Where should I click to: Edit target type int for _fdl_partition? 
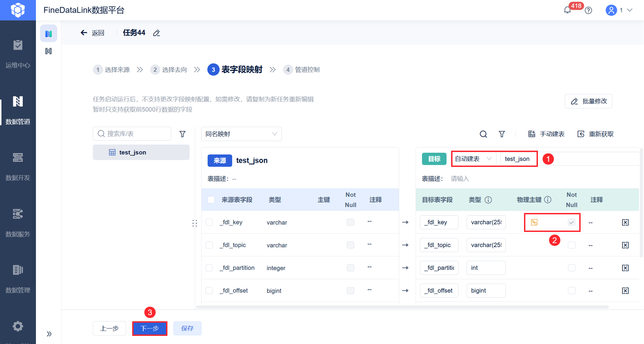(x=486, y=268)
